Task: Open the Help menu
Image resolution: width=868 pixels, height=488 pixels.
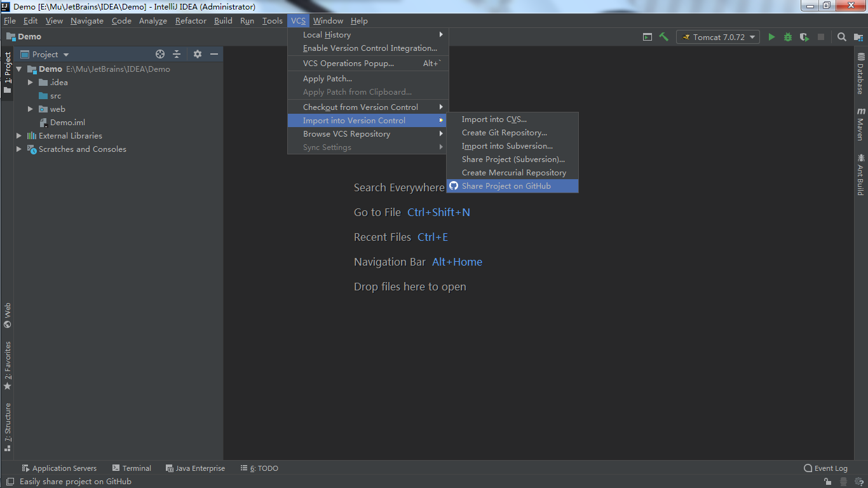Action: pyautogui.click(x=359, y=20)
